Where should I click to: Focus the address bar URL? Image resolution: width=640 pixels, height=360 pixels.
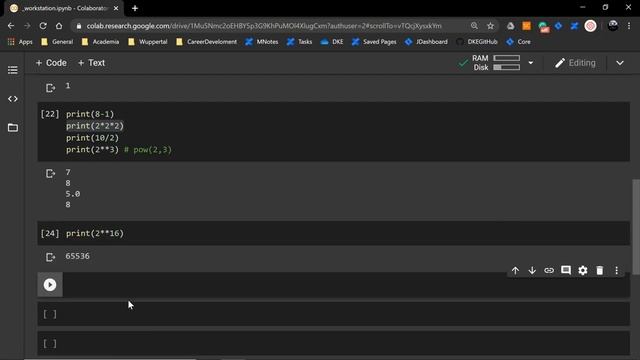coord(264,26)
